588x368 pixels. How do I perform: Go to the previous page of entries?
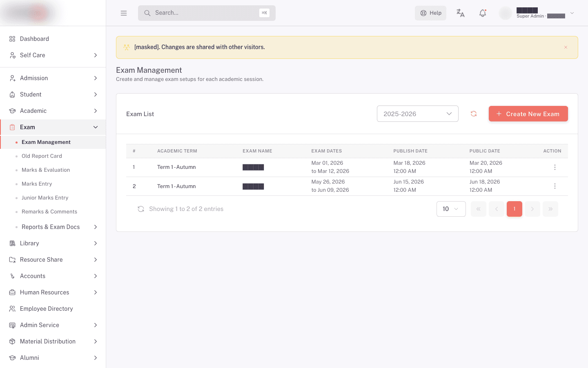497,209
